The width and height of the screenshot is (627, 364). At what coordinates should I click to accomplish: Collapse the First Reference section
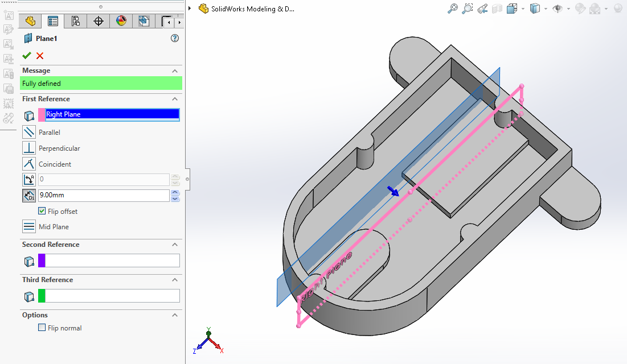point(175,99)
